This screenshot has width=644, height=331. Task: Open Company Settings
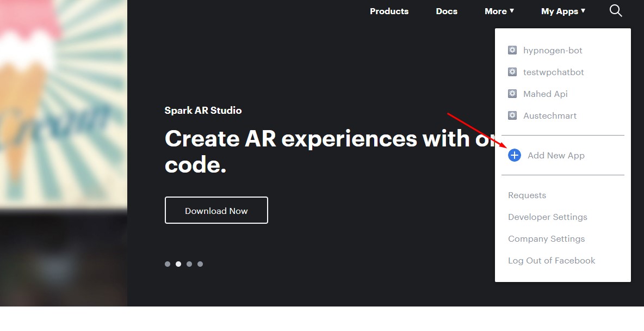[546, 239]
